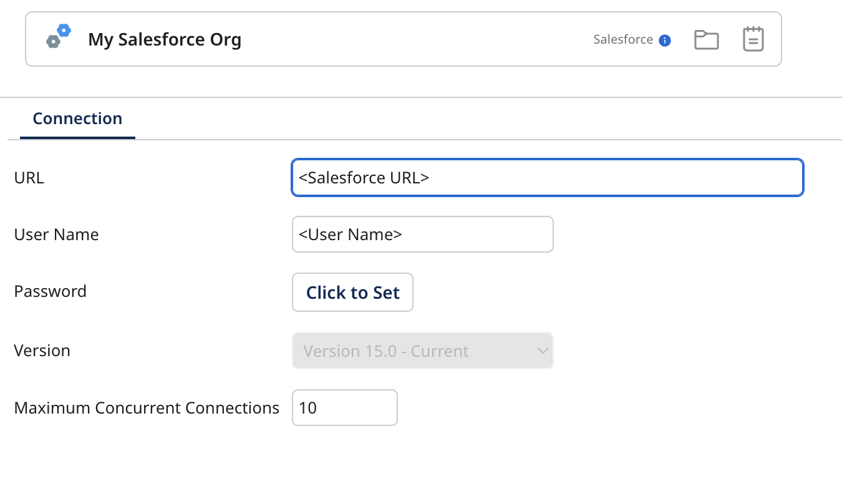Click the Salesforce label in the header

(x=624, y=39)
